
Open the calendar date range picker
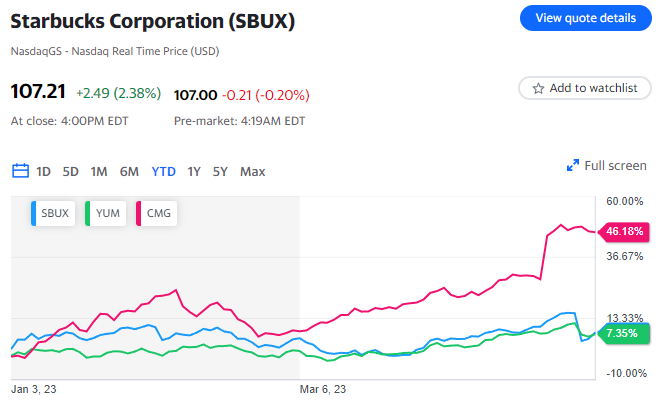click(x=20, y=171)
